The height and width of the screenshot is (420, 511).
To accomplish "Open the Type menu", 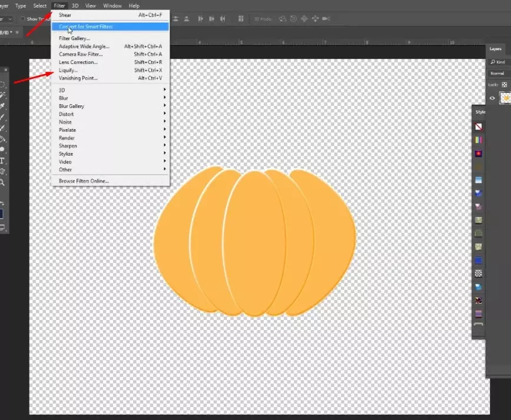I will tap(21, 6).
